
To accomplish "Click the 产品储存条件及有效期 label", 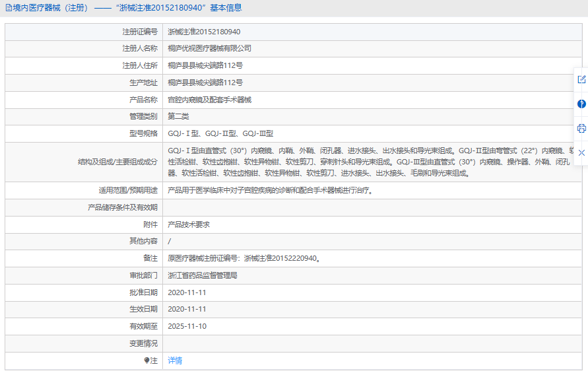I will coord(123,207).
